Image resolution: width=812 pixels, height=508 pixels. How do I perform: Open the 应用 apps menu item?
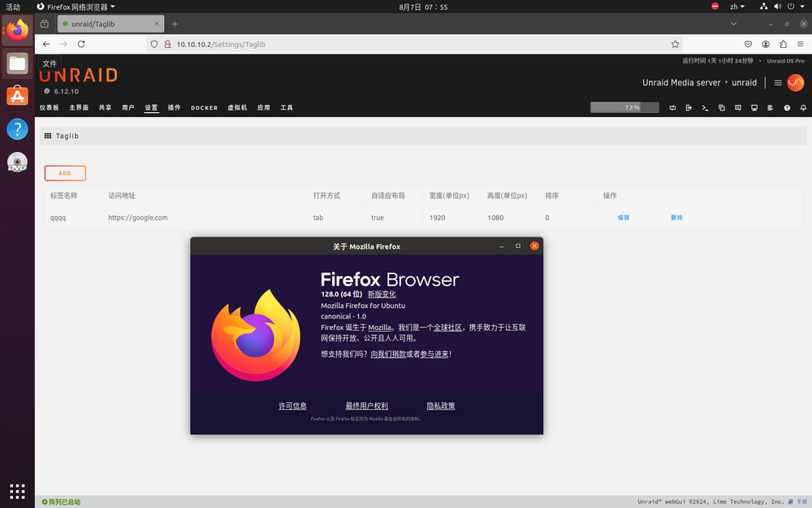264,108
